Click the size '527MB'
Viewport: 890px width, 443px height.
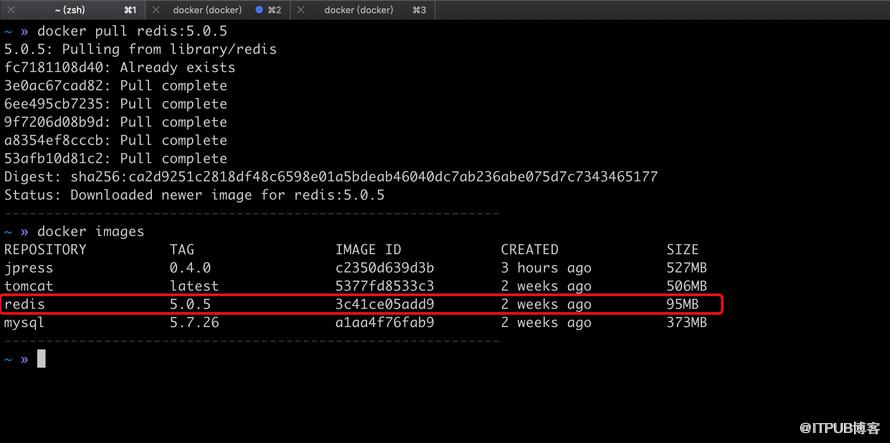[686, 268]
